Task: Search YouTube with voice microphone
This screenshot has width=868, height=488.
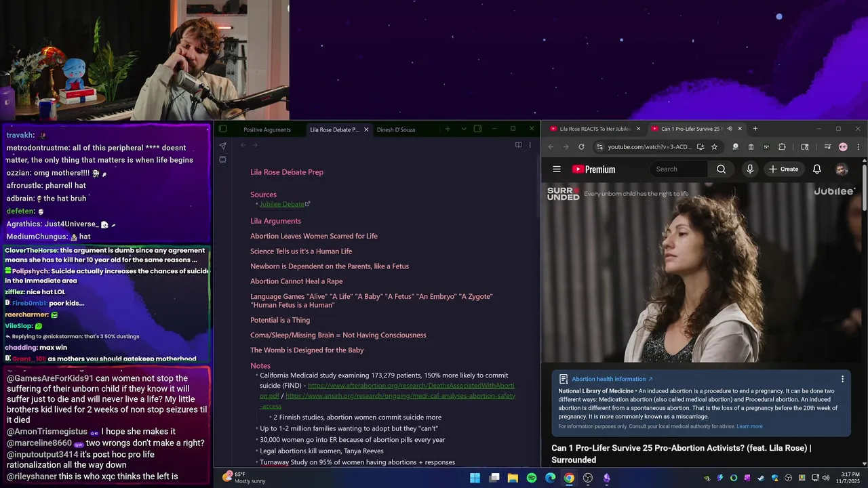Action: coord(750,169)
